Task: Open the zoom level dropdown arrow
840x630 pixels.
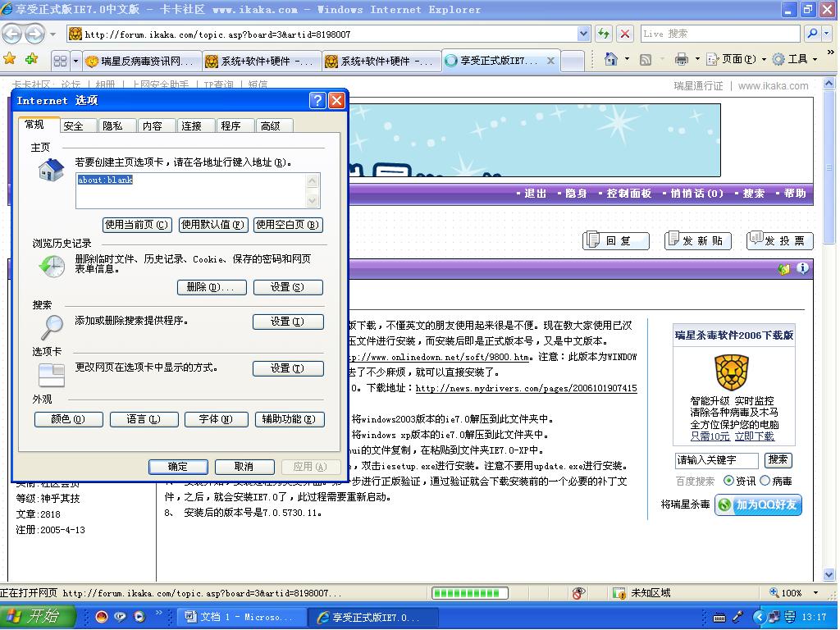Action: pyautogui.click(x=815, y=592)
